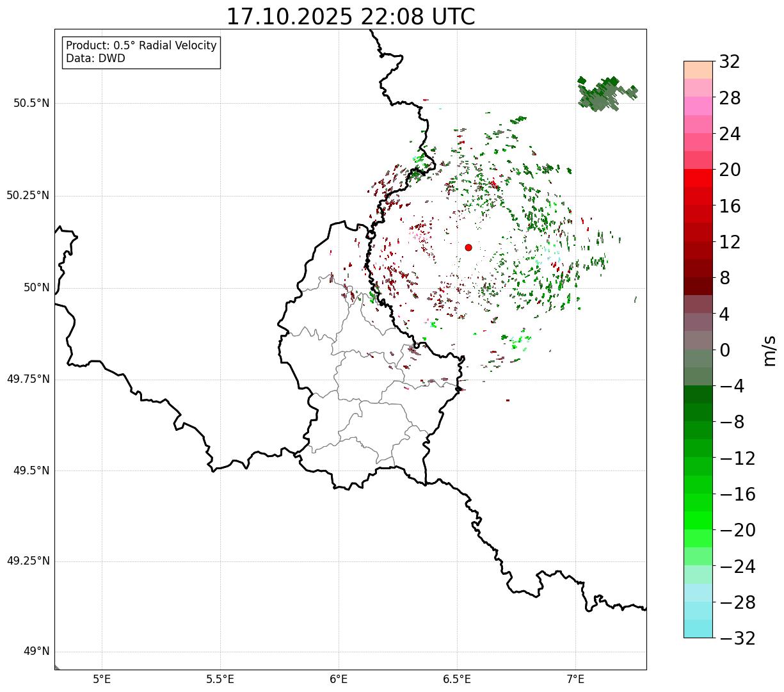The width and height of the screenshot is (784, 692).
Task: Click the −24 colorbar tick label
Action: pyautogui.click(x=737, y=567)
